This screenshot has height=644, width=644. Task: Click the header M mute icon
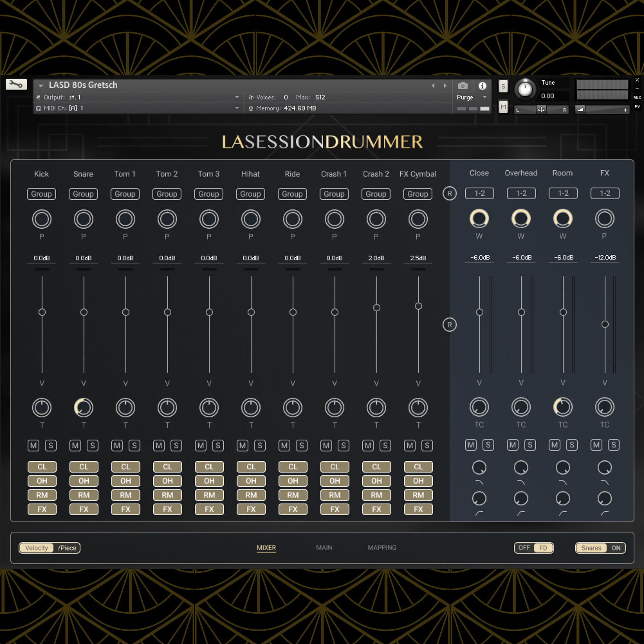503,107
